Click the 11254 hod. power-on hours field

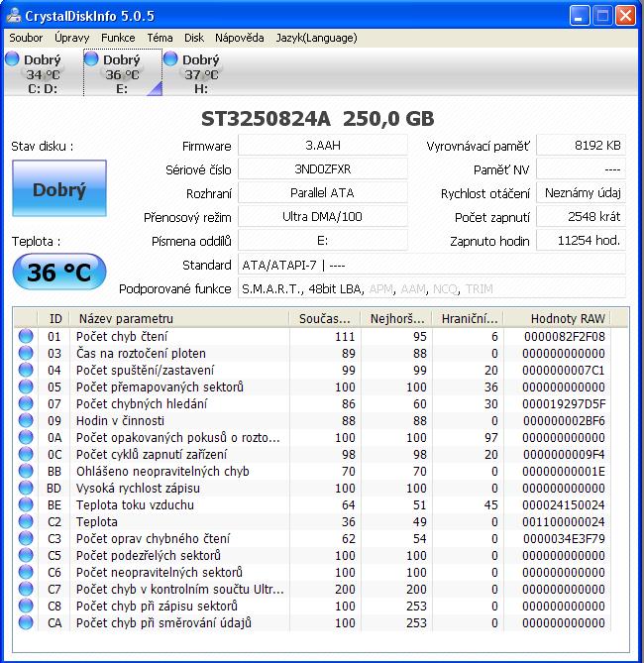(x=581, y=240)
